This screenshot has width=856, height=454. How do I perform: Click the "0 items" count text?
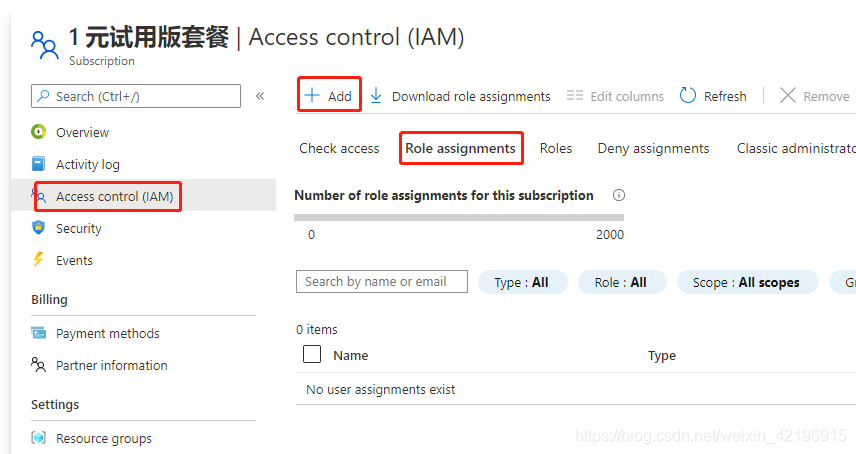point(317,330)
